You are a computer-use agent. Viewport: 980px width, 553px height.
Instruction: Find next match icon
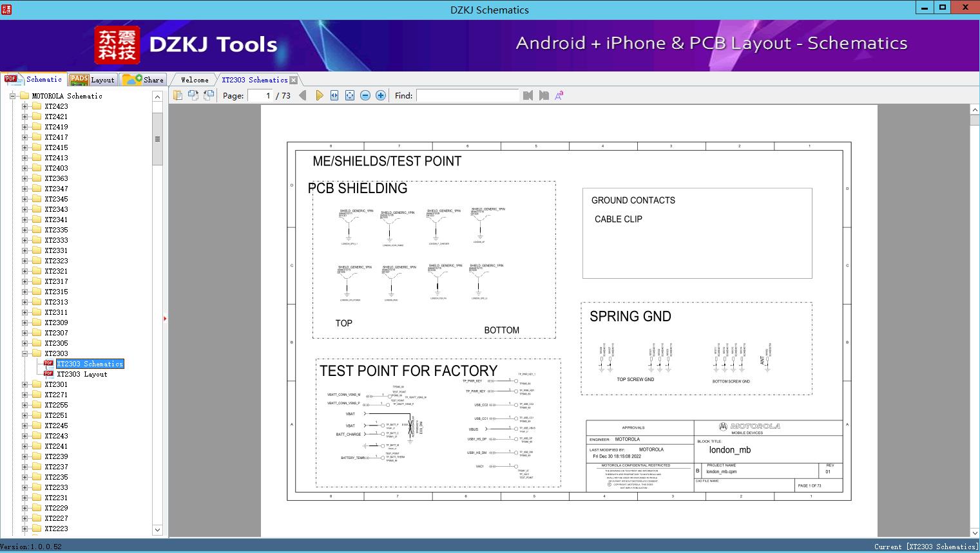[544, 95]
